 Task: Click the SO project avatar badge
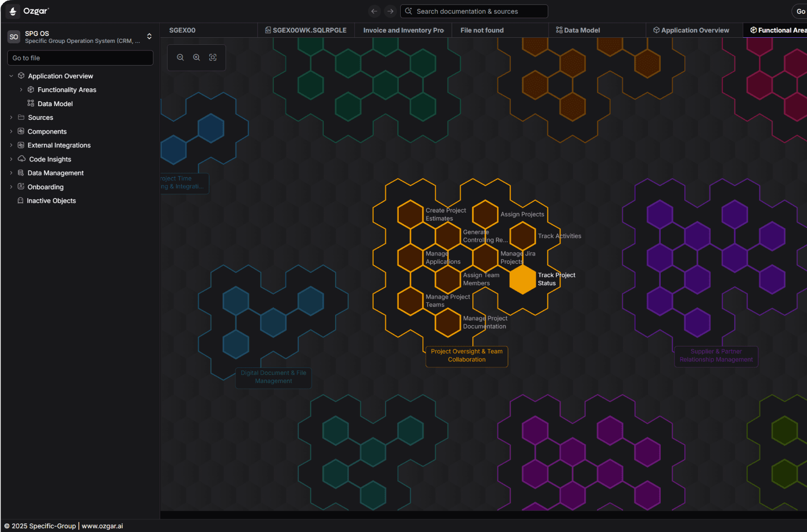(x=13, y=36)
